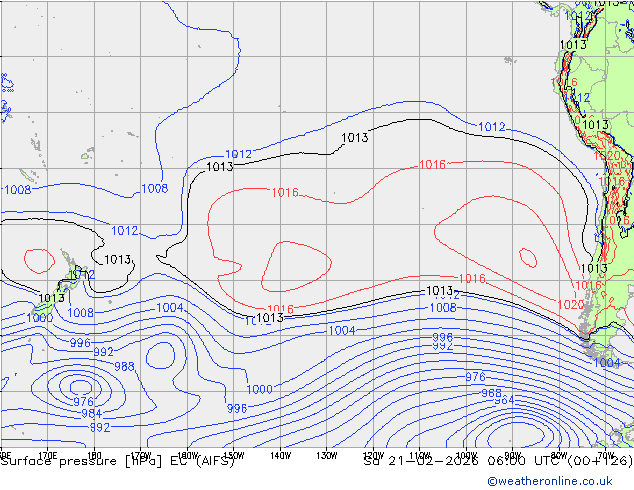Click the '170E' longitude axis label

(x=47, y=456)
